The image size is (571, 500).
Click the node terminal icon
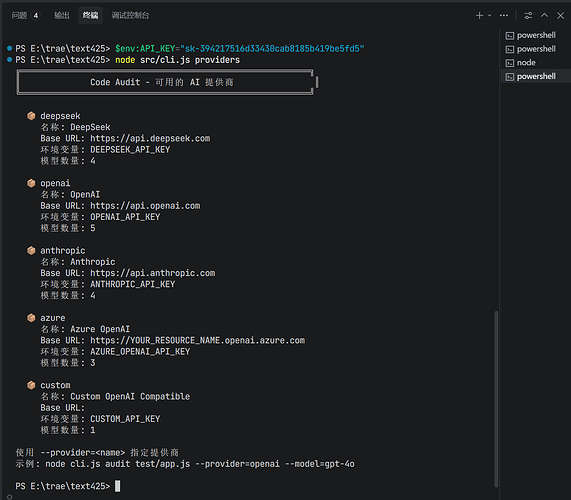click(x=510, y=63)
